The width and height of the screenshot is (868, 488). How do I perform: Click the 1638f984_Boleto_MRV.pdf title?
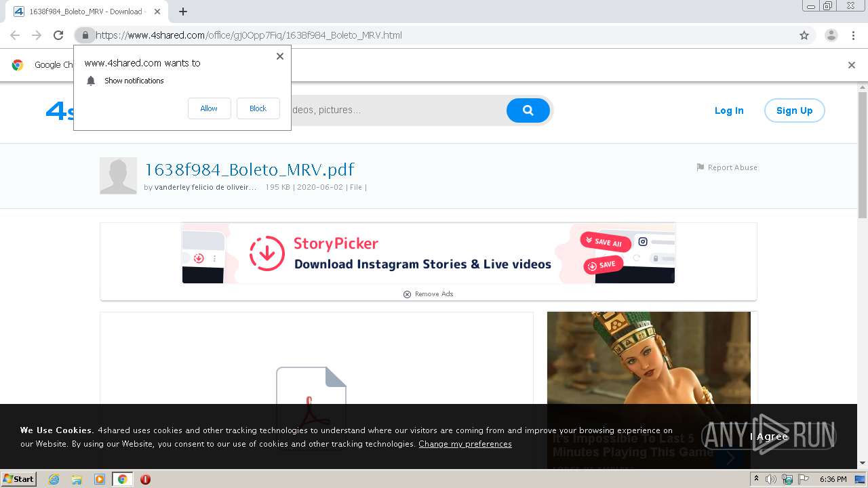click(x=250, y=169)
